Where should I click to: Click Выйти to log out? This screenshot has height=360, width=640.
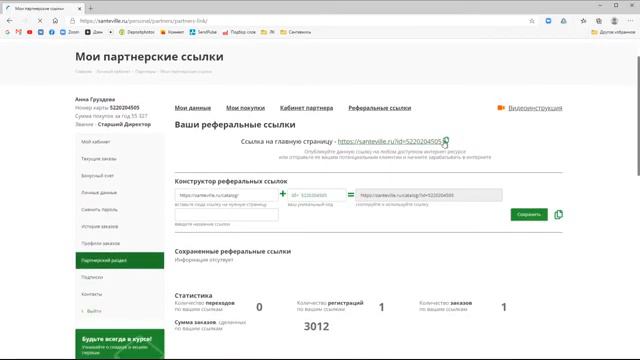94,311
